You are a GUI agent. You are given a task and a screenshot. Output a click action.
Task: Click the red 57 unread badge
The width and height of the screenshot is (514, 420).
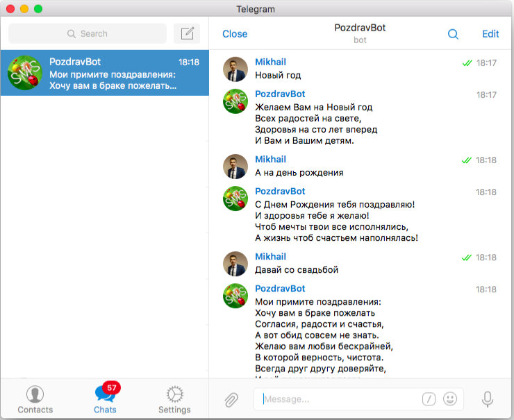coord(111,388)
